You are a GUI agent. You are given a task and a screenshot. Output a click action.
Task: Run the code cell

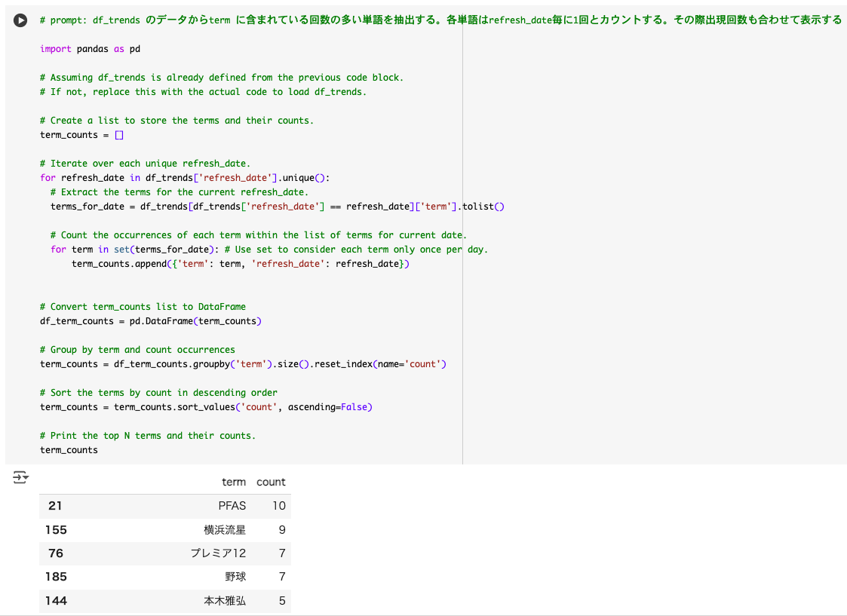(x=20, y=20)
